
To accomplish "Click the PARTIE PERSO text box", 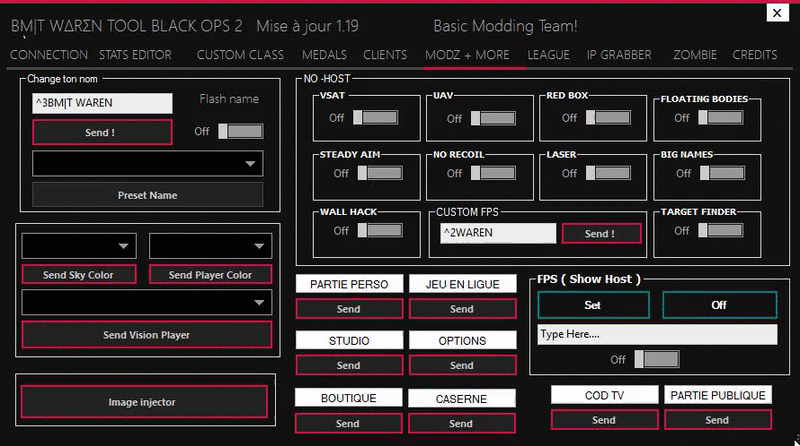I will [x=349, y=284].
